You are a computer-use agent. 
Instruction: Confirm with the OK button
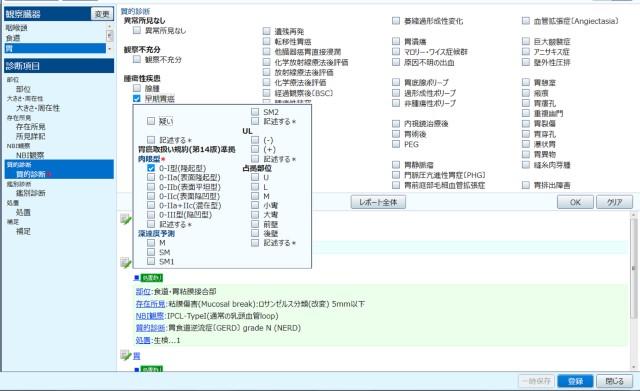point(575,202)
